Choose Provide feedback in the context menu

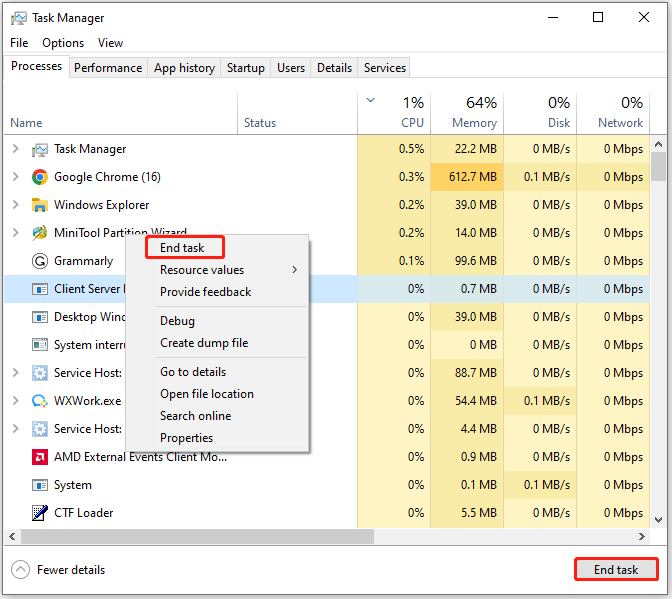(x=205, y=292)
